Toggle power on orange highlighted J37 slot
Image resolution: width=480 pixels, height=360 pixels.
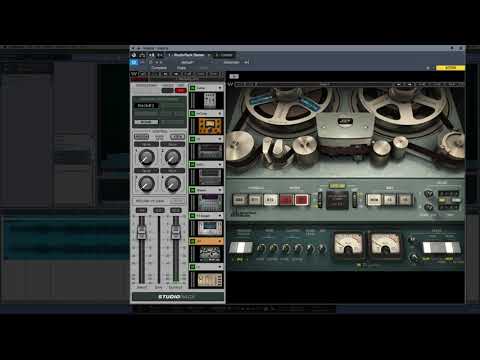193,241
